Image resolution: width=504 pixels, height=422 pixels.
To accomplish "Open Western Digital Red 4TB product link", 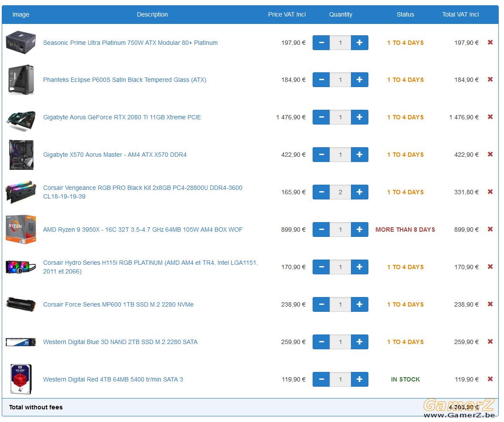I will click(113, 379).
